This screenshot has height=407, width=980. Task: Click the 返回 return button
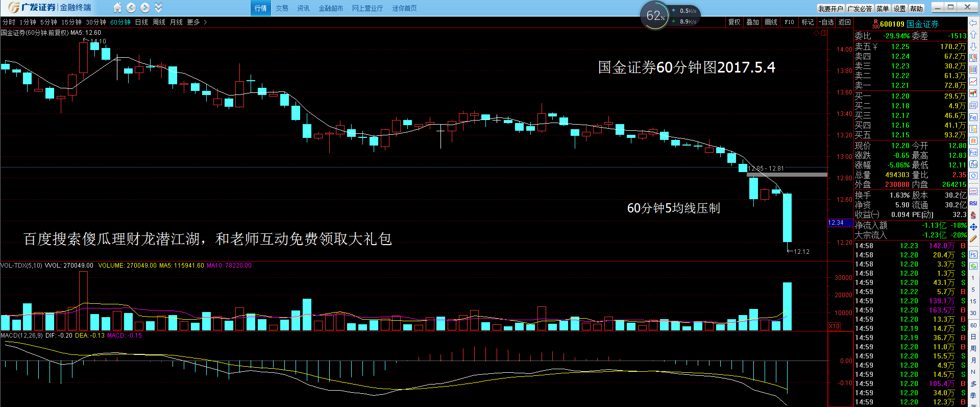(845, 22)
